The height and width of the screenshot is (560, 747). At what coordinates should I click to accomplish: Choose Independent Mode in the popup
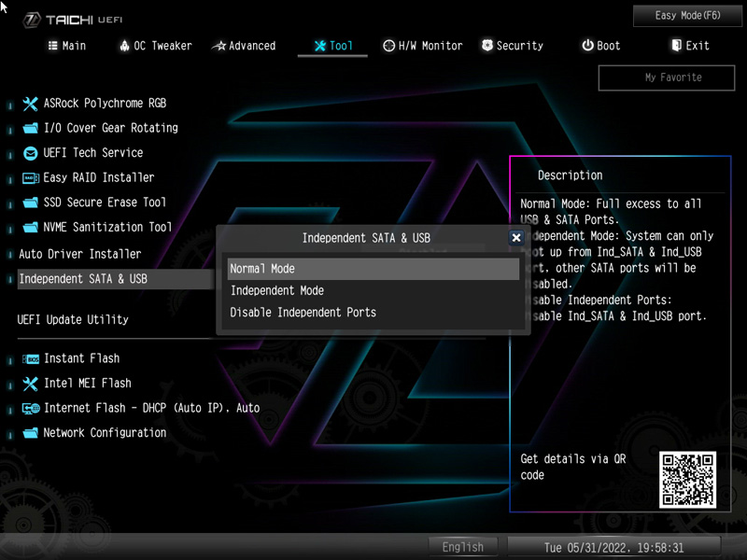[373, 291]
